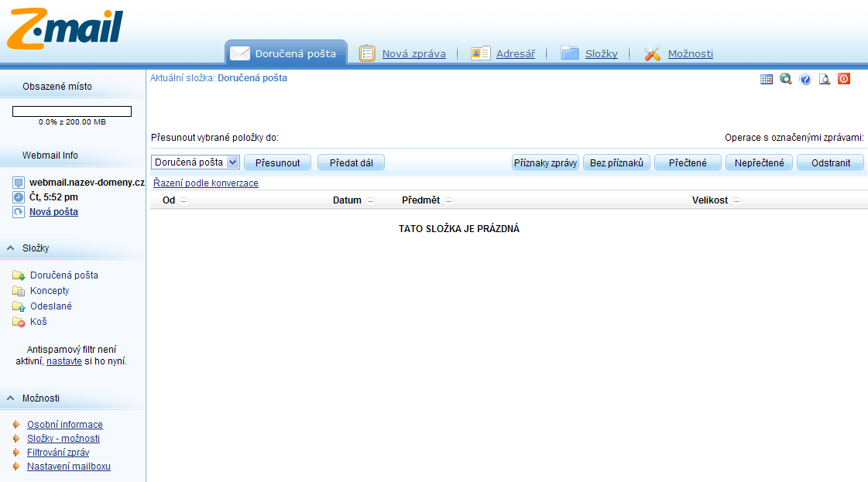Click the Řazení podle konverzace link
The image size is (868, 482).
point(206,183)
